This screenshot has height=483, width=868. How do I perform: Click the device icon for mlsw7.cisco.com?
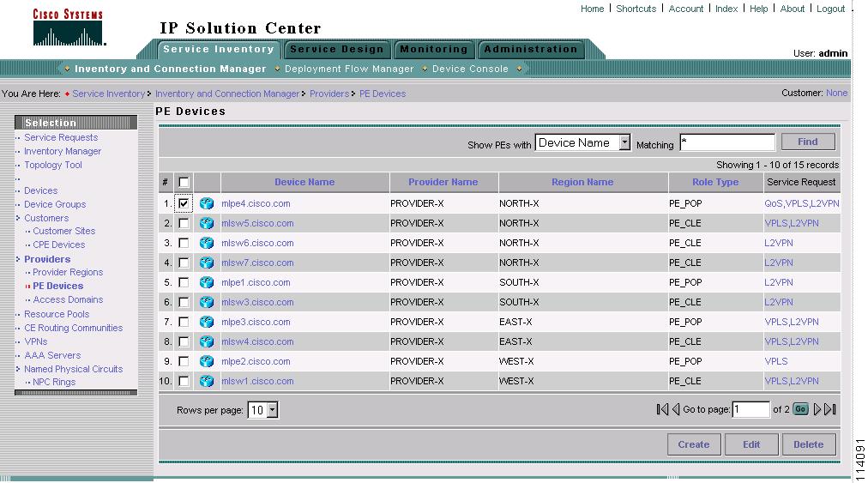point(207,263)
